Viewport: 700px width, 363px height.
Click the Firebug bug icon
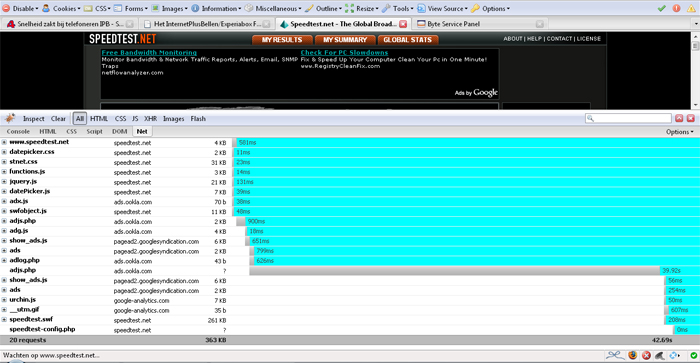click(10, 118)
